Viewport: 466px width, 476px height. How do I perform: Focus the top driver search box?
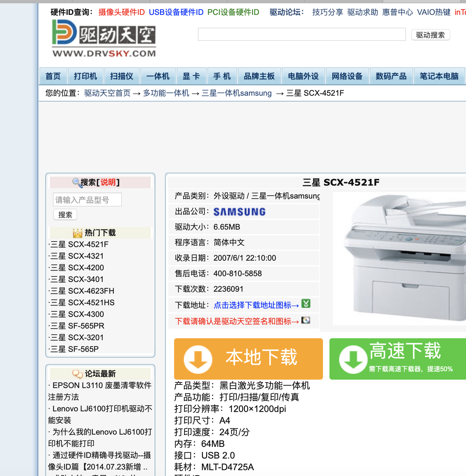(x=302, y=34)
